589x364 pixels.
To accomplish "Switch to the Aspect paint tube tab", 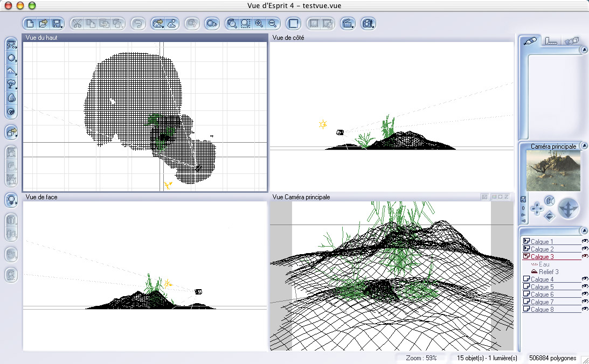I will (x=530, y=41).
